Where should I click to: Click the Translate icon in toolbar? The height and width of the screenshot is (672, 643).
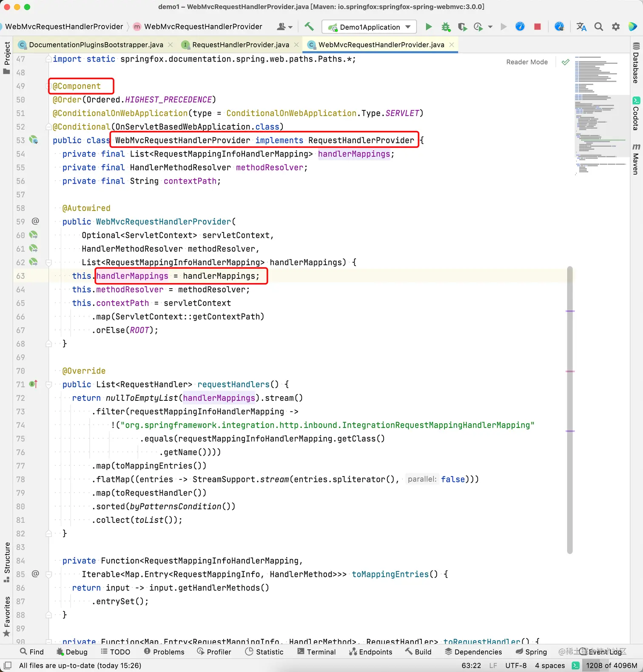tap(581, 27)
